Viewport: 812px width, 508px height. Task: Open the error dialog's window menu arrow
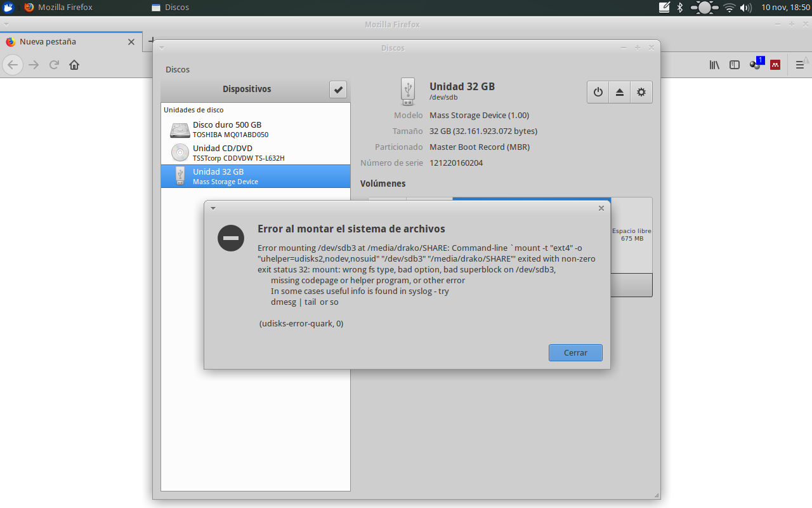coord(213,208)
